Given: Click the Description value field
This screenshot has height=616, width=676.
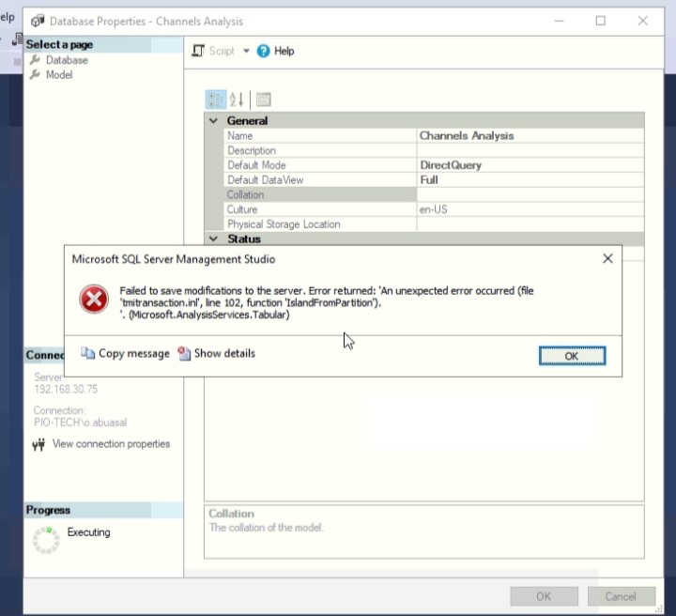Looking at the screenshot, I should pos(530,150).
